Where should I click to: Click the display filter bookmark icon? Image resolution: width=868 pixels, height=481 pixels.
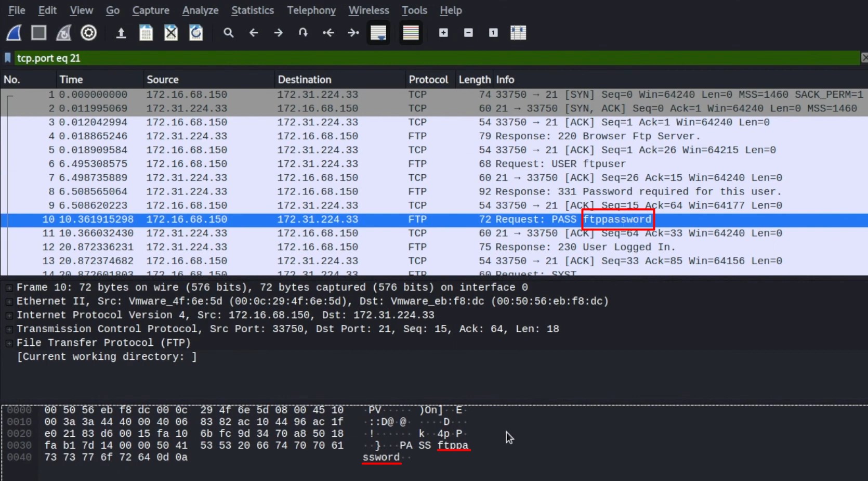[x=7, y=58]
